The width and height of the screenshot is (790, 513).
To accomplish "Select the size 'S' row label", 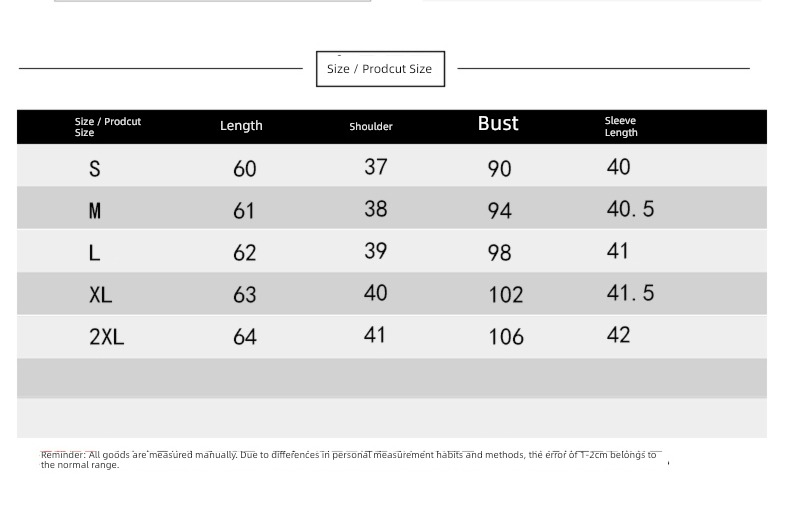I will tap(95, 169).
